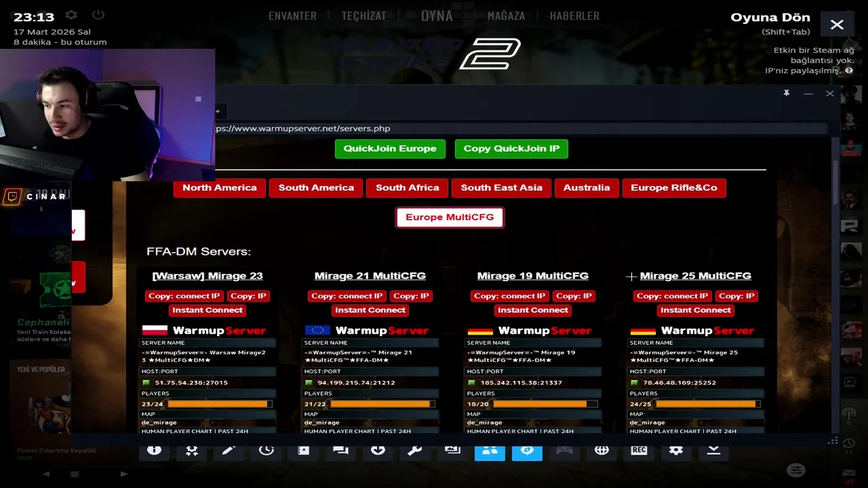The image size is (868, 488).
Task: Open the playtime clock icon in toolbar
Action: [x=266, y=450]
